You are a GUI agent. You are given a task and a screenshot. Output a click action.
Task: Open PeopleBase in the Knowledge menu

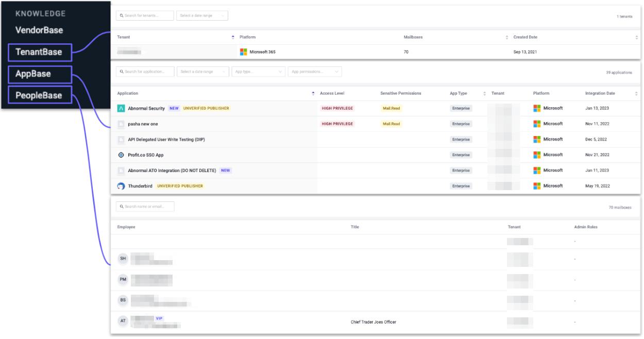(40, 95)
